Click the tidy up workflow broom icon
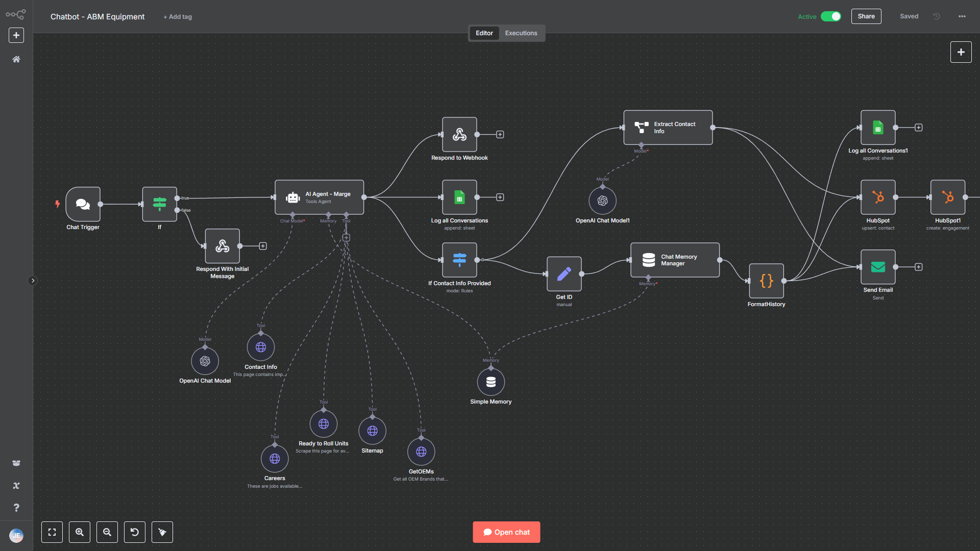Screen dimensions: 980x551 click(162, 532)
